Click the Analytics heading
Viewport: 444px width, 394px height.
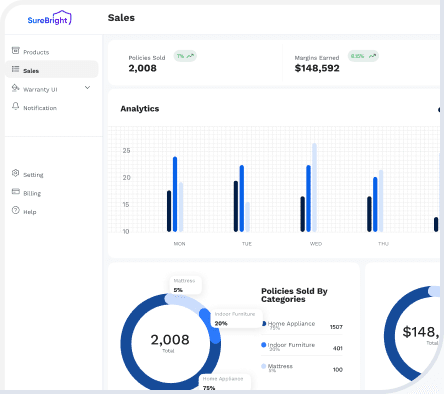tap(140, 109)
